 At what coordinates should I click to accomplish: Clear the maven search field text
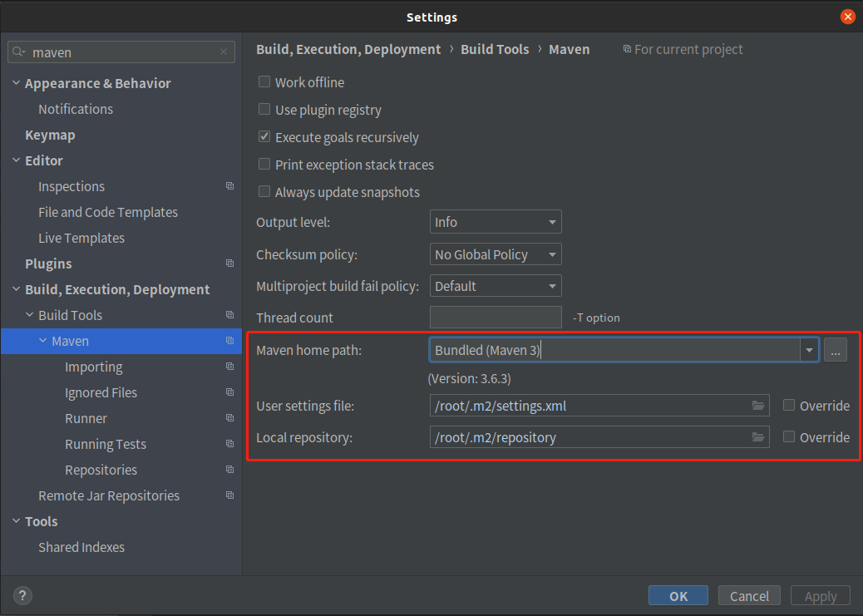(x=224, y=52)
